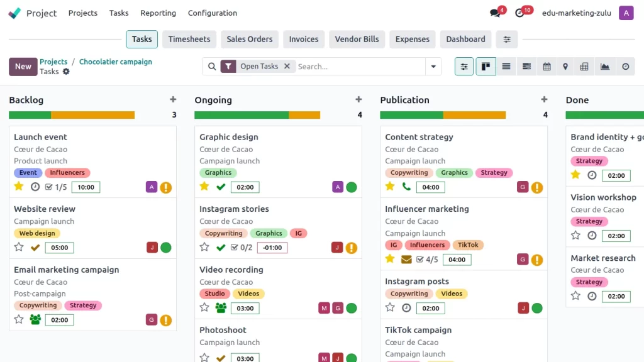Screen dimensions: 644x362
Task: Open the conversations chat icon
Action: click(495, 13)
